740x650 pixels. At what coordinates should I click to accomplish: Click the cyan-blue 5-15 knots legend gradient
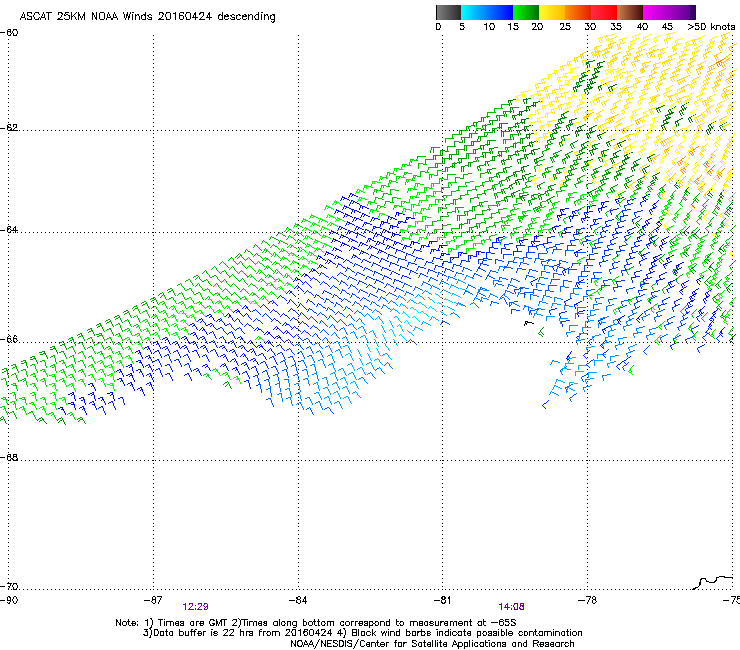tap(487, 12)
